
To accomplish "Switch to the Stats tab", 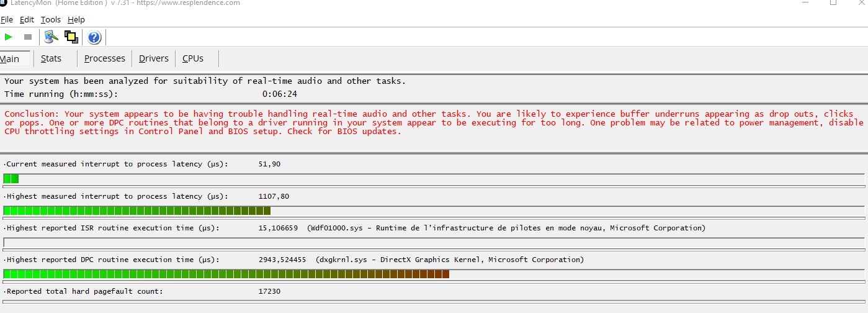I will coord(51,58).
